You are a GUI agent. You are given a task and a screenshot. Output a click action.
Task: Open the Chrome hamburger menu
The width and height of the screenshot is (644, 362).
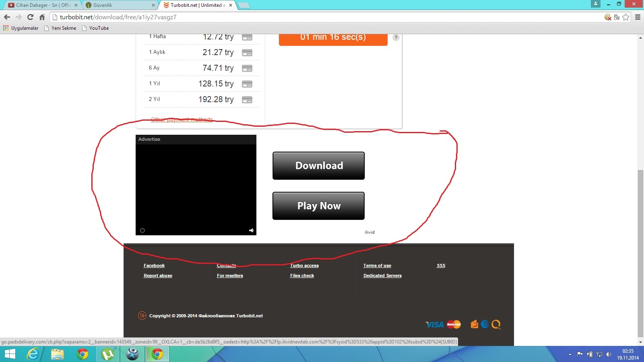[638, 17]
